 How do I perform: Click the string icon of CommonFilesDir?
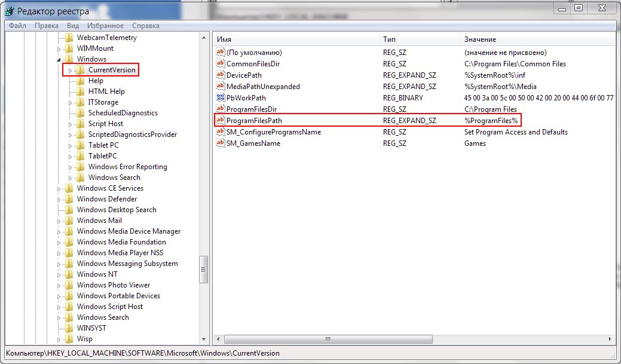tap(221, 63)
